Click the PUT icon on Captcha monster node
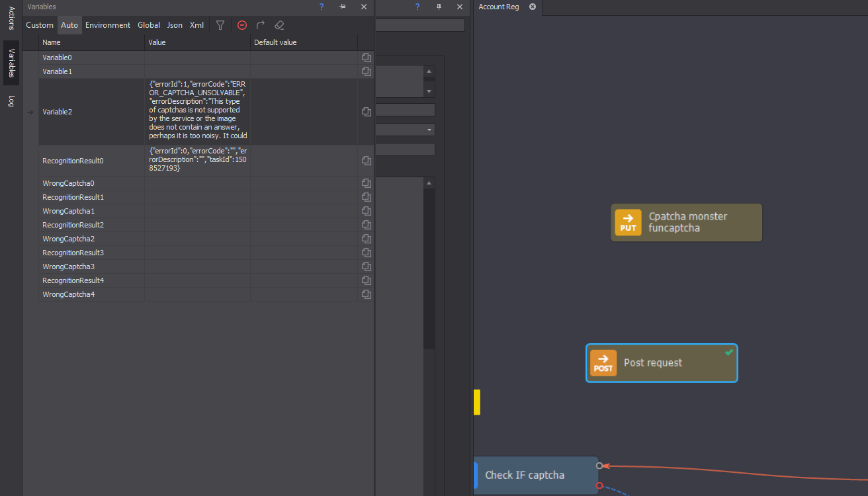 point(628,222)
